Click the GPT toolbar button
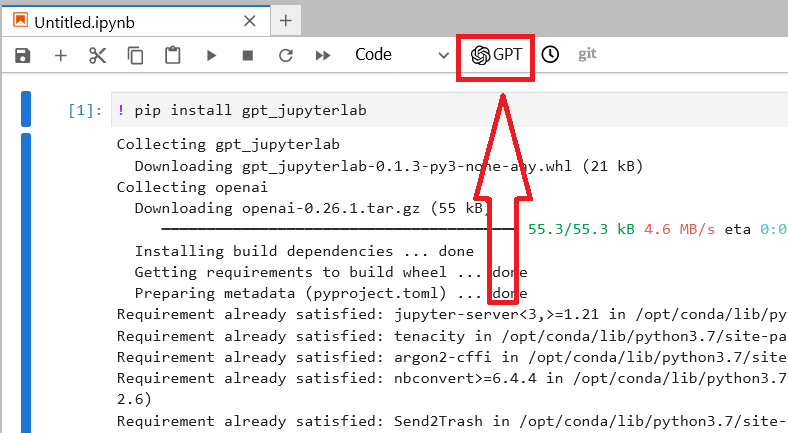 (496, 54)
